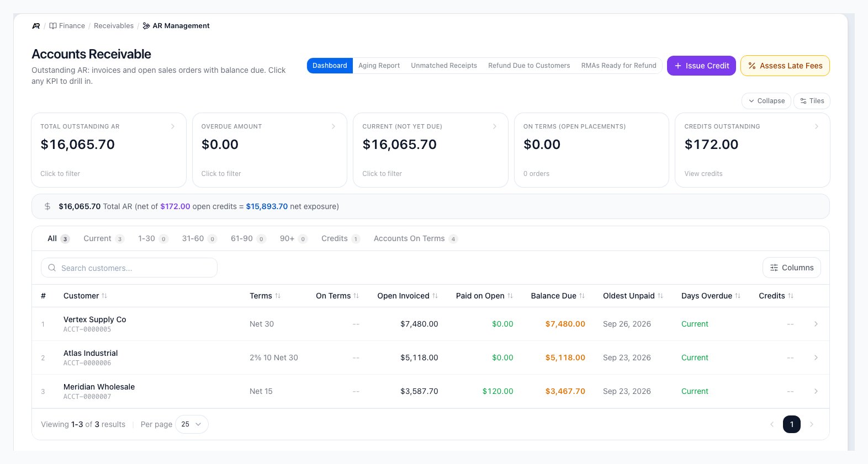Open Receivables breadcrumb link

pyautogui.click(x=114, y=26)
